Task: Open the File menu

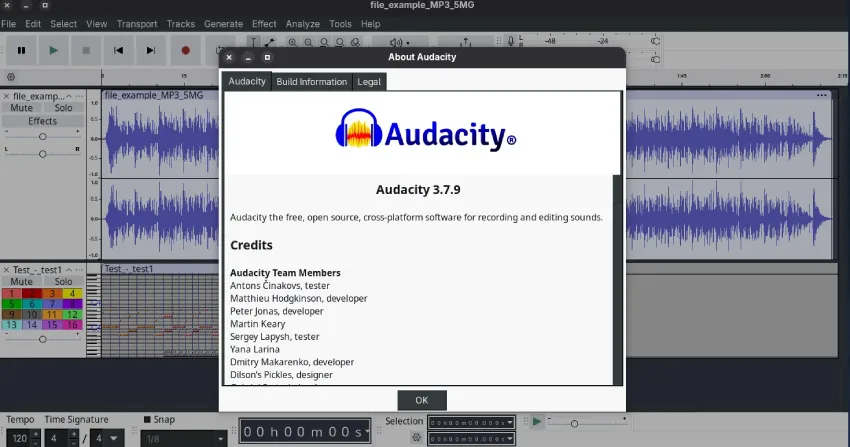Action: (8, 24)
